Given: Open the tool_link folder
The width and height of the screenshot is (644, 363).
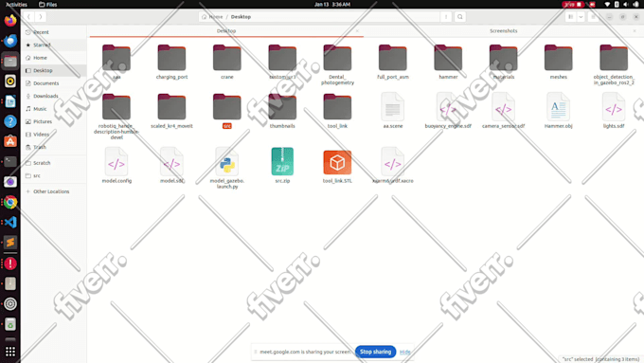Looking at the screenshot, I should coord(337,111).
